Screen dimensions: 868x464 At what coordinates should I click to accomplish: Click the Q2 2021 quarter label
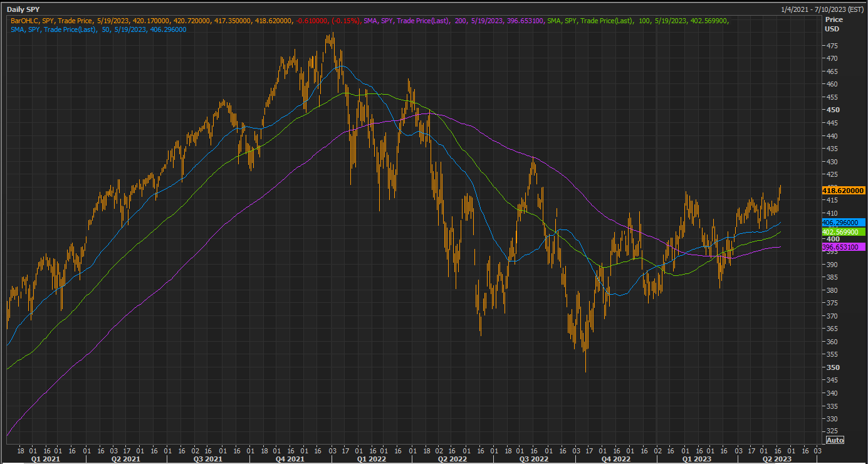coord(125,459)
